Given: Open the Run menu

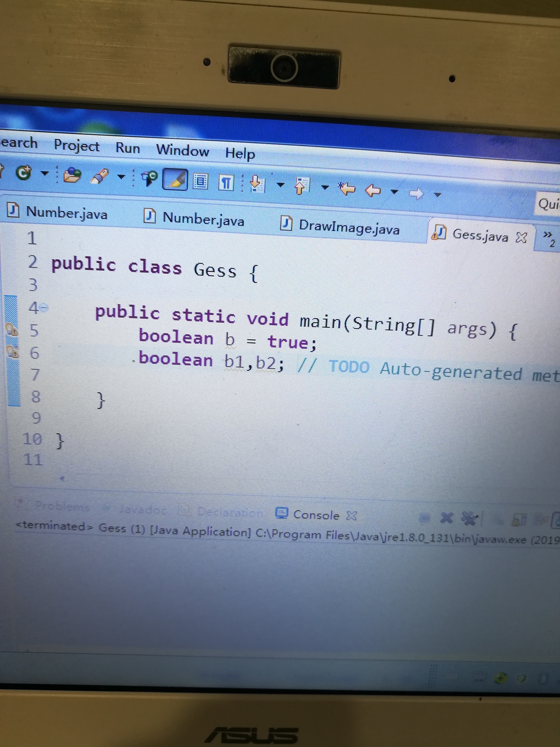Looking at the screenshot, I should point(128,148).
